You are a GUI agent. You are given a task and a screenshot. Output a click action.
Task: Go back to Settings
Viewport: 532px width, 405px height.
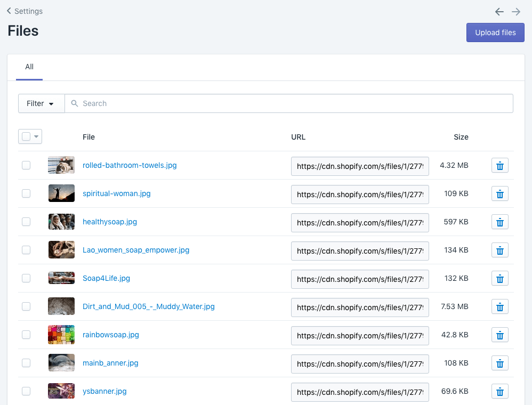coord(25,11)
